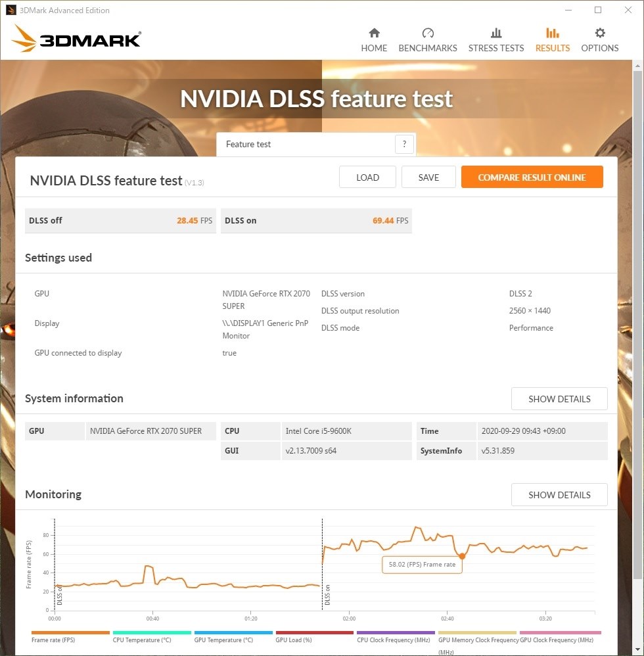
Task: Open the Home section icon
Action: tap(375, 33)
